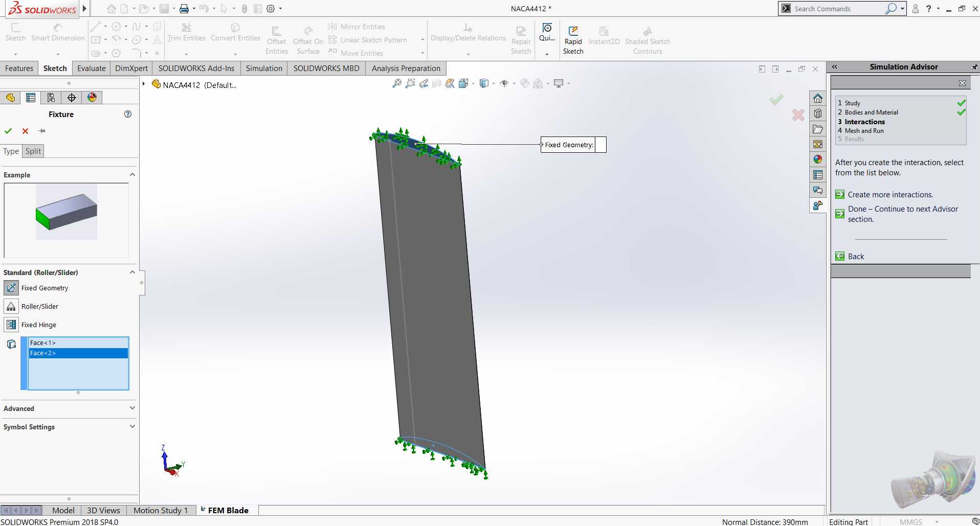980x526 pixels.
Task: Cancel the Fixture with red X
Action: tap(25, 131)
